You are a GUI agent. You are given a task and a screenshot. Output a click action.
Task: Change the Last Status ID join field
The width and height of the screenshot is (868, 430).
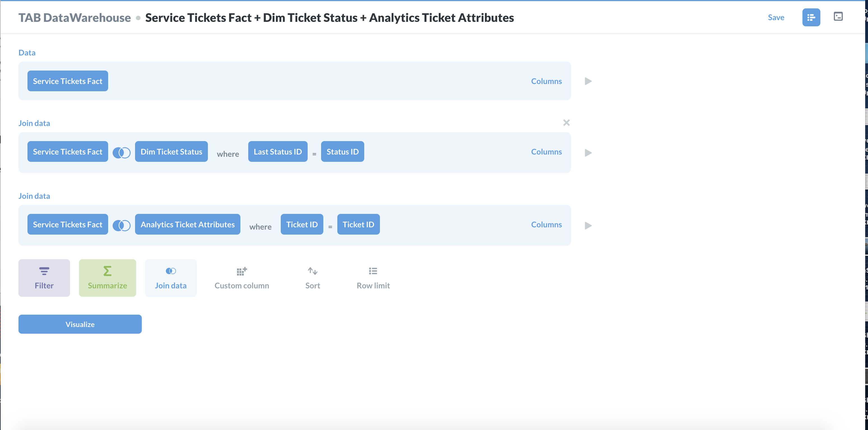278,151
